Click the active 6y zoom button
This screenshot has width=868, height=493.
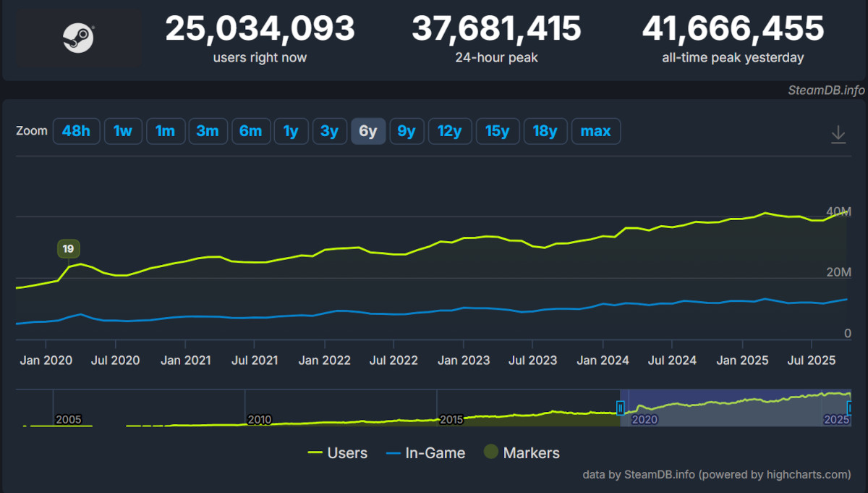point(368,131)
